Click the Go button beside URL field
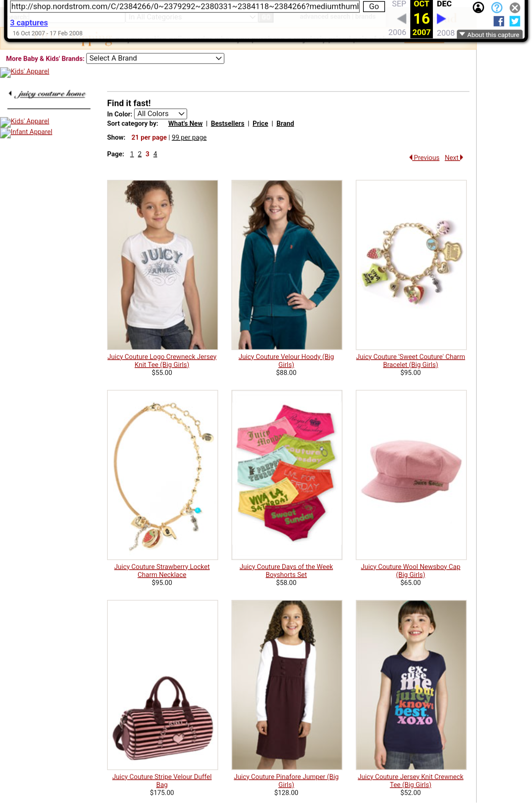 click(x=373, y=6)
